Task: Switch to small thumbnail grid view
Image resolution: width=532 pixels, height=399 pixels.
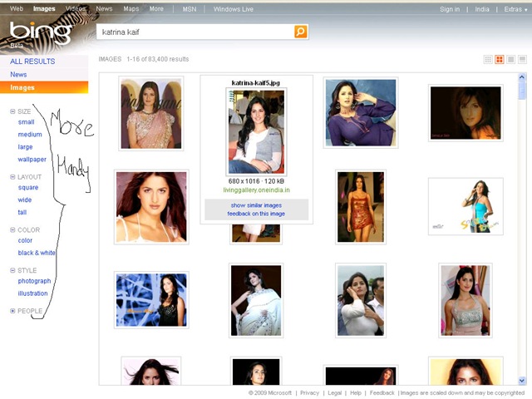Action: pyautogui.click(x=488, y=60)
